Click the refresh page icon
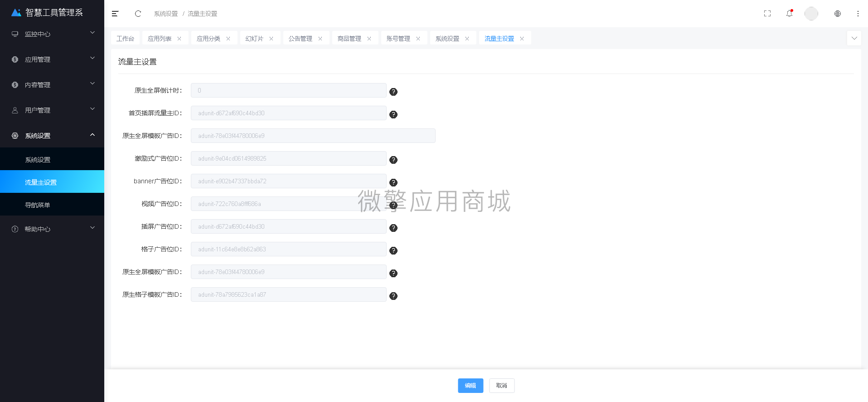 (138, 14)
